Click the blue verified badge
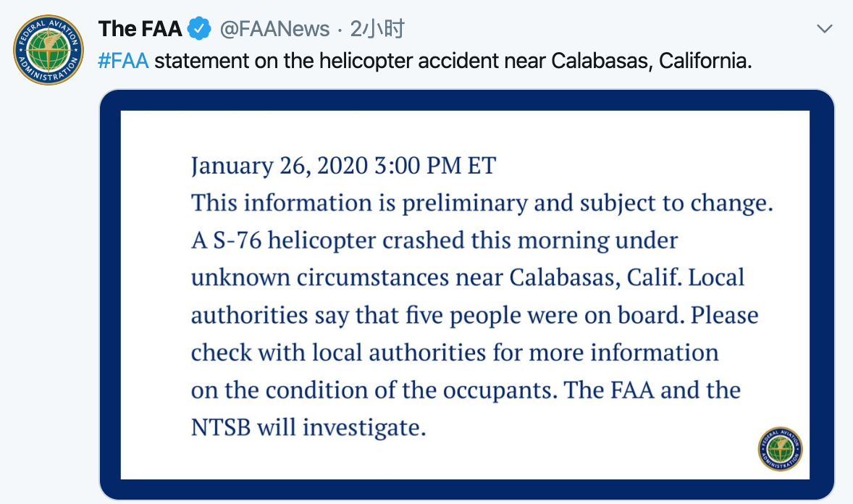The height and width of the screenshot is (504, 853). click(199, 29)
